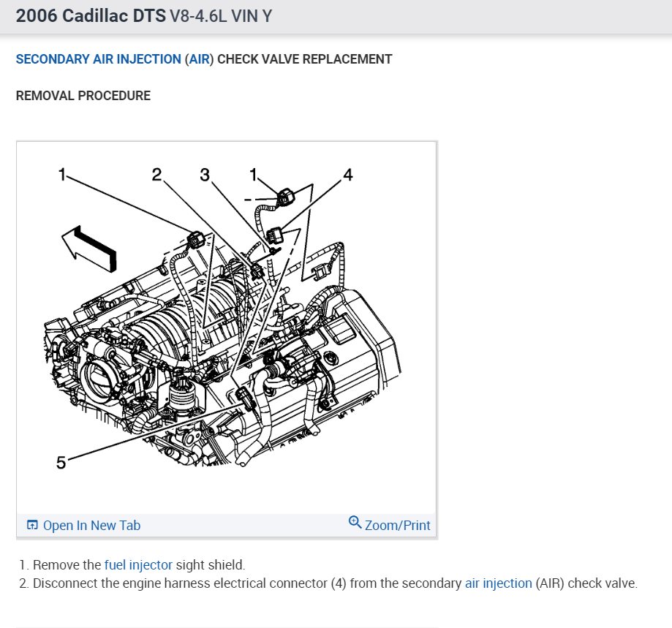Open the Zoom/Print view of diagram

click(389, 524)
